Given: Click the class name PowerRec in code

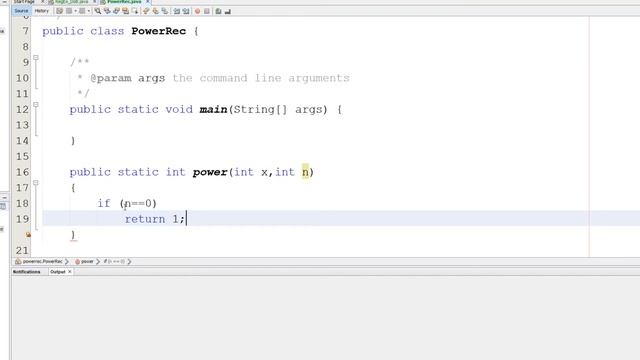Looking at the screenshot, I should [x=159, y=31].
